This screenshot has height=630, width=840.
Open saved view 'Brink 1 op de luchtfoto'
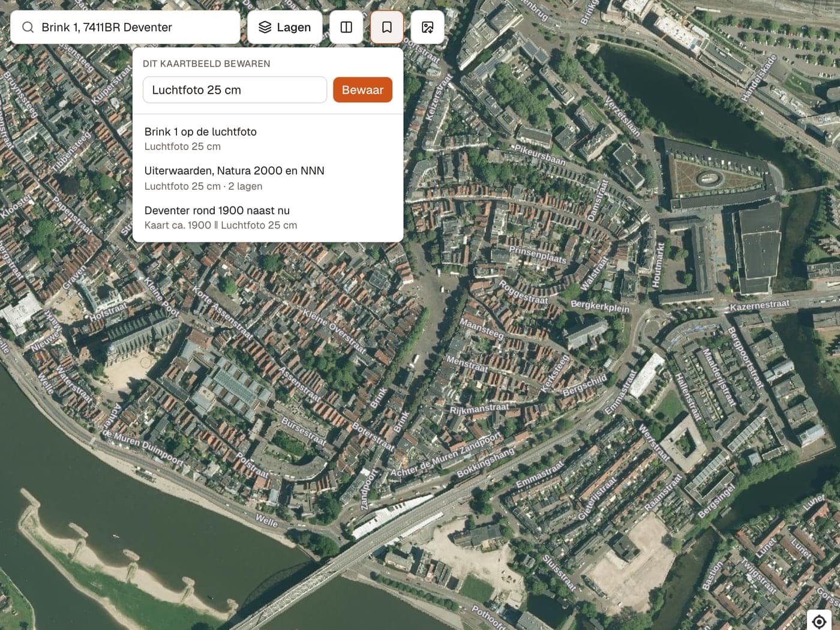[268, 139]
